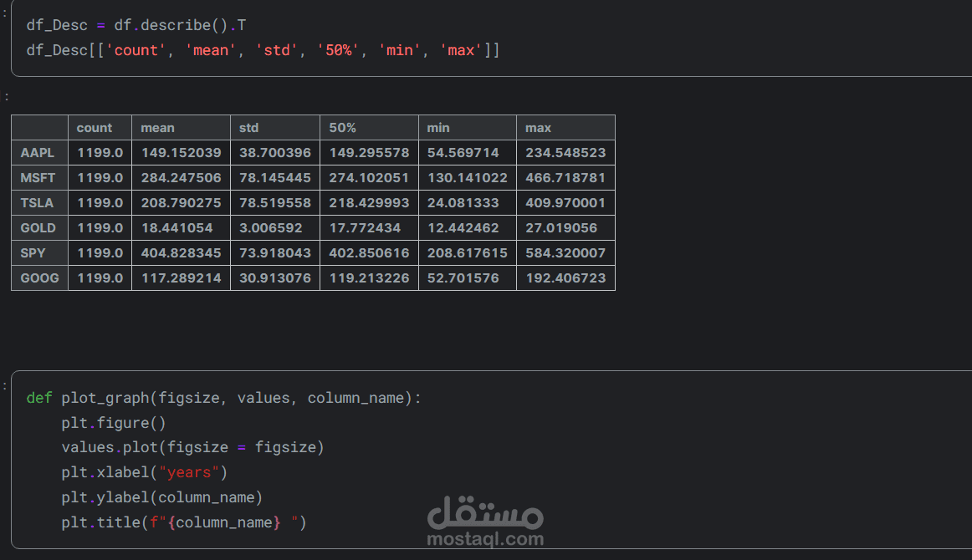Screen dimensions: 972x560
Task: Click MSFT min value 130.141022
Action: 468,178
